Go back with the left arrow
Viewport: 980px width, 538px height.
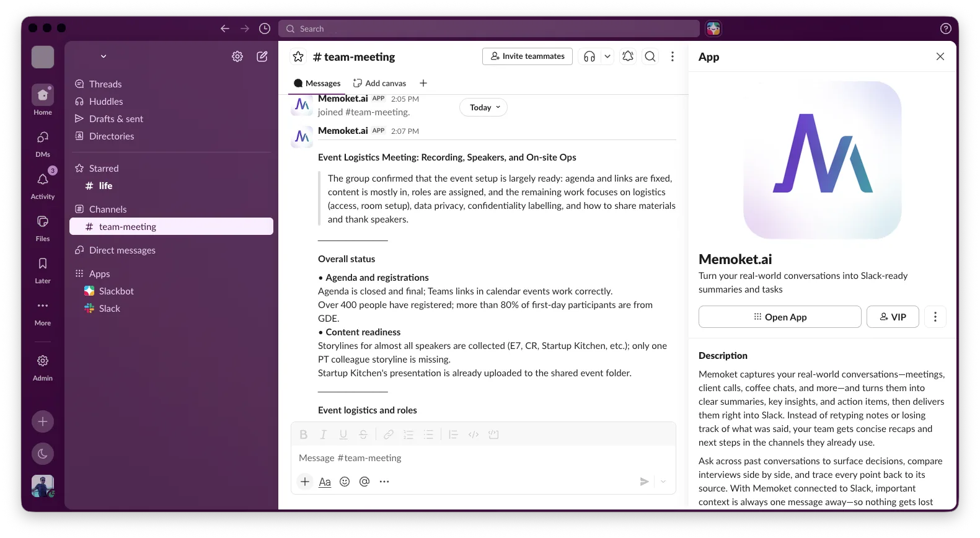tap(225, 29)
